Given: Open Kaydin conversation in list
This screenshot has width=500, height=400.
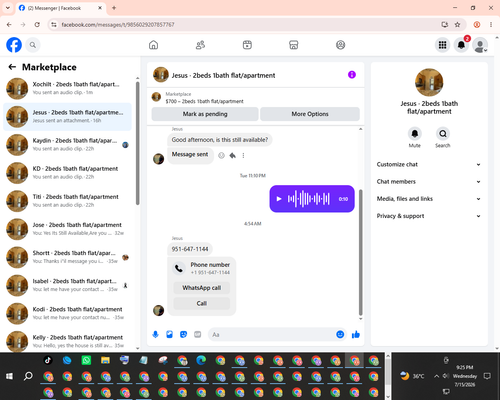Looking at the screenshot, I should tap(67, 145).
